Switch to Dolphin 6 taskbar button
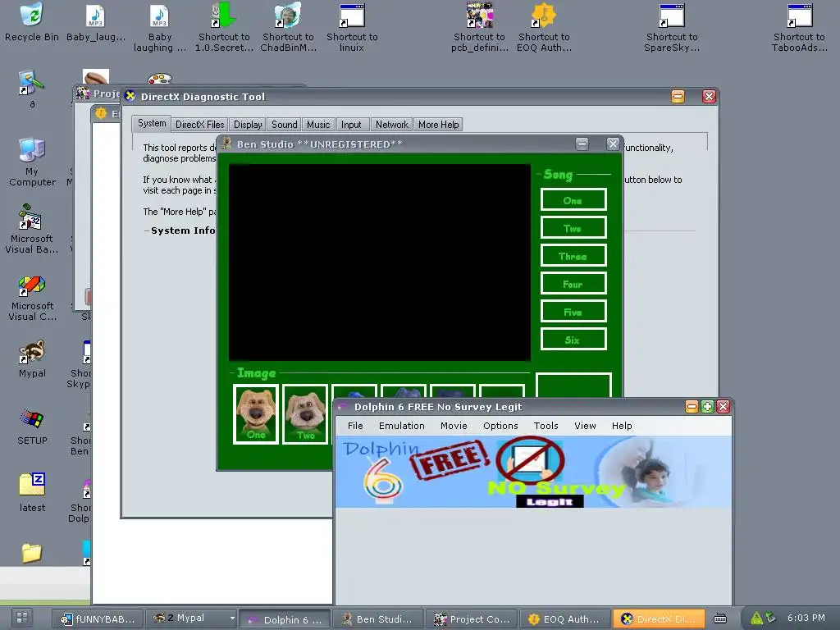 click(285, 619)
